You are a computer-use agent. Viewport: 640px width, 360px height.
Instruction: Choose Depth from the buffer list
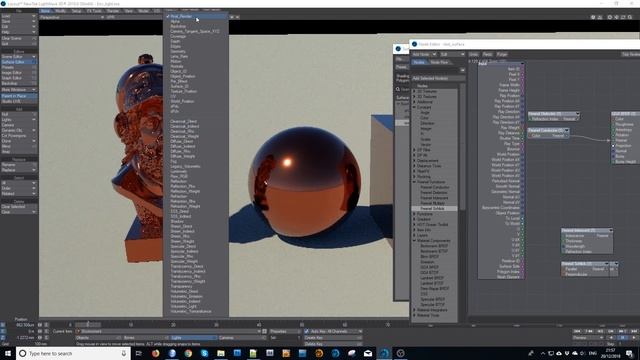tap(176, 41)
